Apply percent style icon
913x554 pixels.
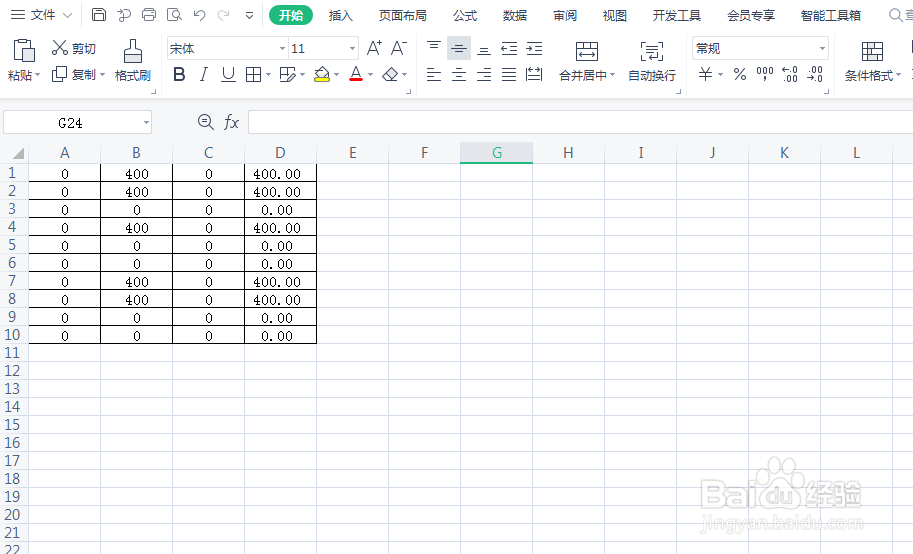[x=739, y=74]
